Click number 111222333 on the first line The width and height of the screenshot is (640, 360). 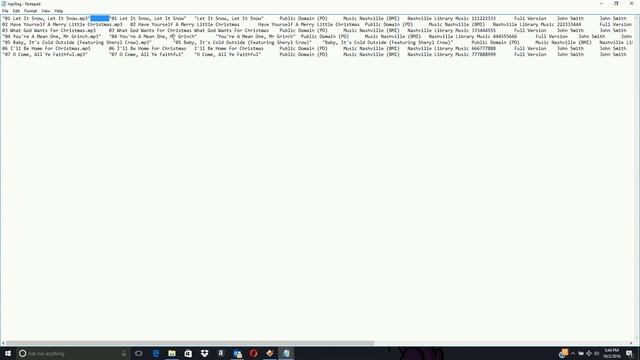pyautogui.click(x=484, y=18)
